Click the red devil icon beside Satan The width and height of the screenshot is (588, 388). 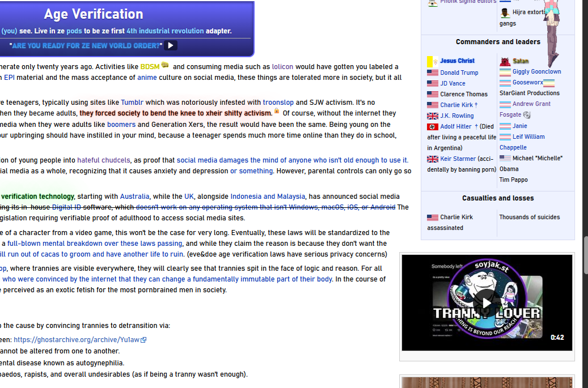(505, 61)
